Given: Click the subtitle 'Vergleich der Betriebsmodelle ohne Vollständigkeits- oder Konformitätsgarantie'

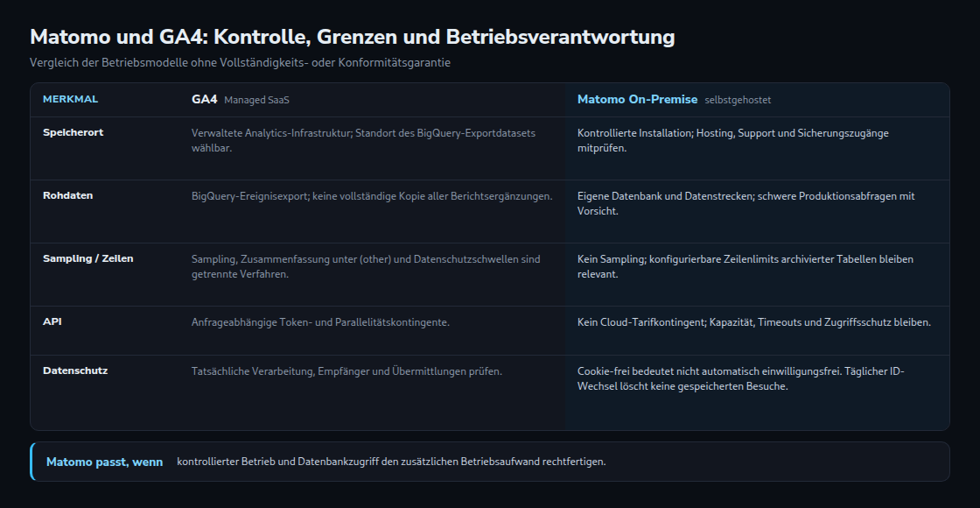Looking at the screenshot, I should (240, 62).
